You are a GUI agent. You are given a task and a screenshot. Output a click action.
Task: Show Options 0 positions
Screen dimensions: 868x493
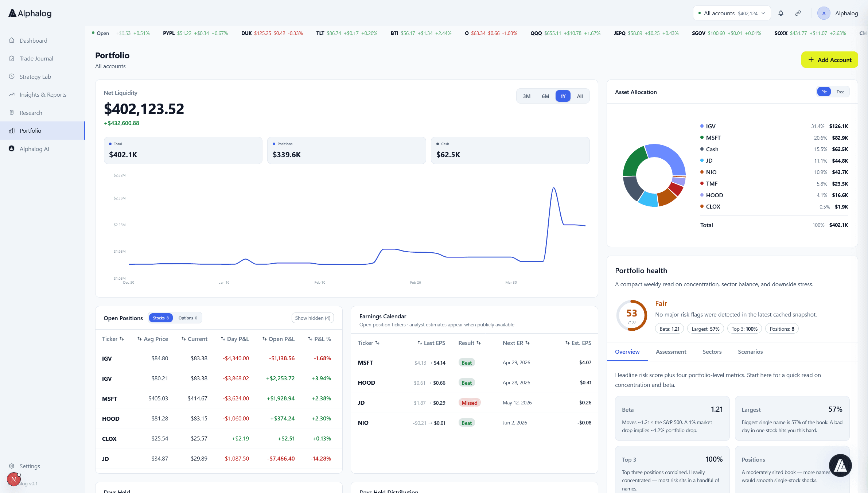point(188,318)
